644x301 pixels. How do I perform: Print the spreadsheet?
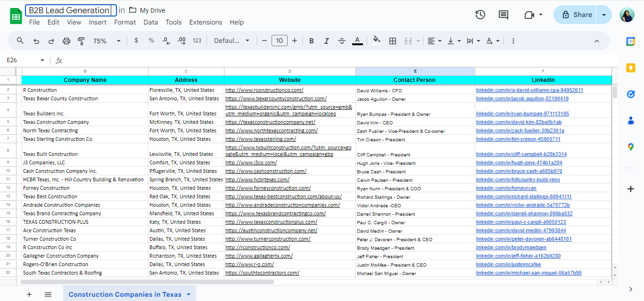[x=66, y=41]
